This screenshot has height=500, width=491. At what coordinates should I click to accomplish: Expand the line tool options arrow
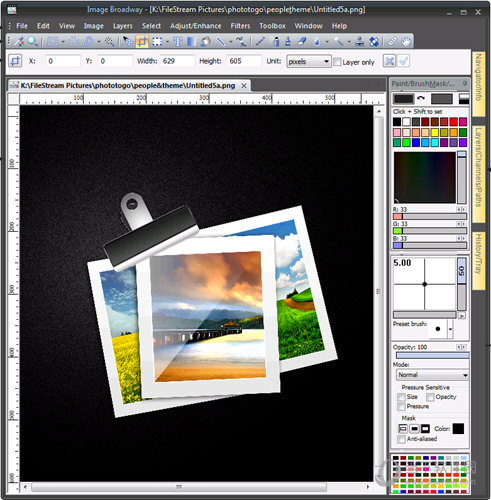[x=231, y=42]
